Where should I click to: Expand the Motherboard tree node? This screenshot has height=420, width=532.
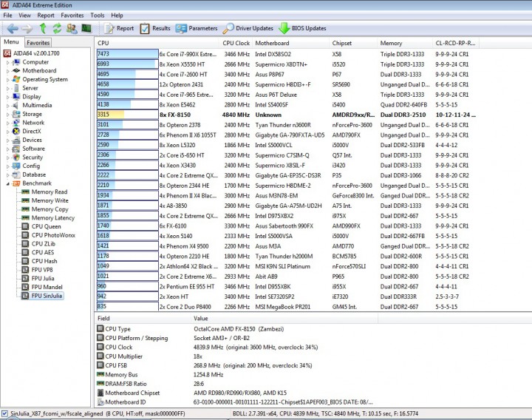pos(7,71)
